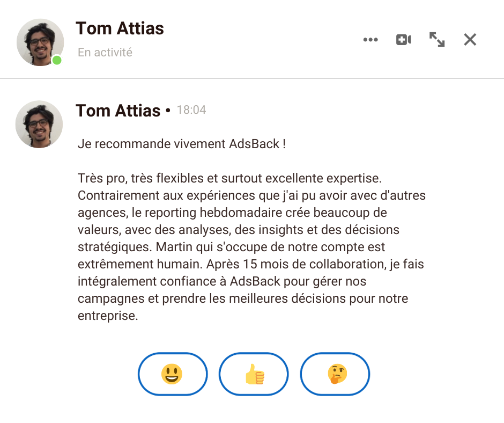React with the thumbs up emoji
Viewport: 504px width, 423px height.
point(254,374)
